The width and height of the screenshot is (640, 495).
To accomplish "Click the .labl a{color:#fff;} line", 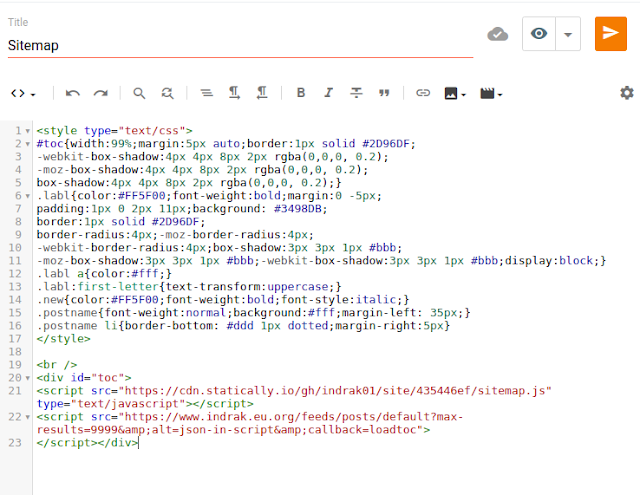I will [104, 274].
